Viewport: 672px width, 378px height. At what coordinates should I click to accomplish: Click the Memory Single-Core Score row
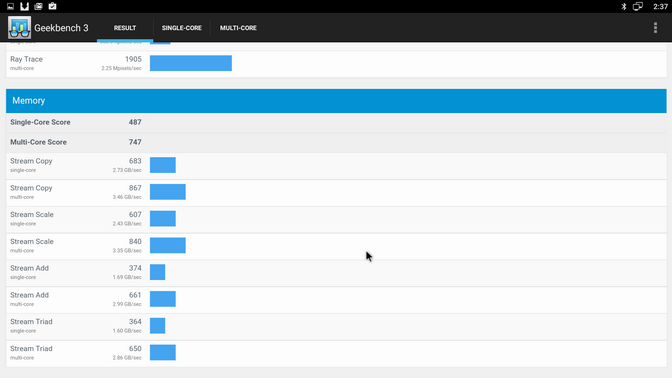pyautogui.click(x=336, y=123)
